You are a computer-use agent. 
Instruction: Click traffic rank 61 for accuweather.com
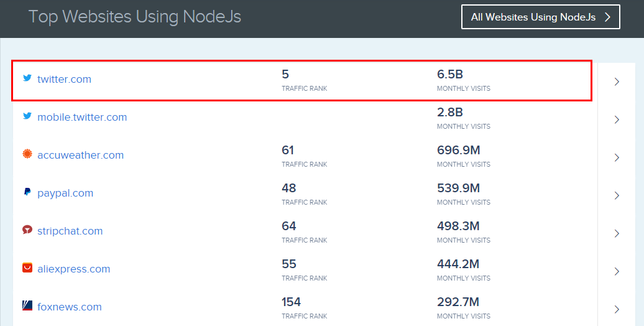click(287, 150)
